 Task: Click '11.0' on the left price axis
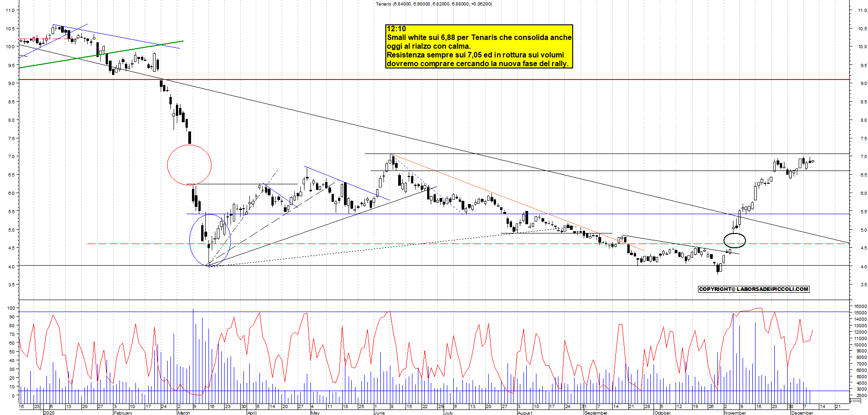point(10,10)
